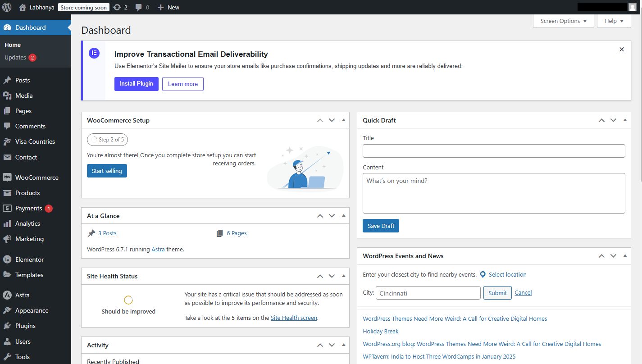
Task: Open the Screen Options dropdown
Action: [x=564, y=21]
